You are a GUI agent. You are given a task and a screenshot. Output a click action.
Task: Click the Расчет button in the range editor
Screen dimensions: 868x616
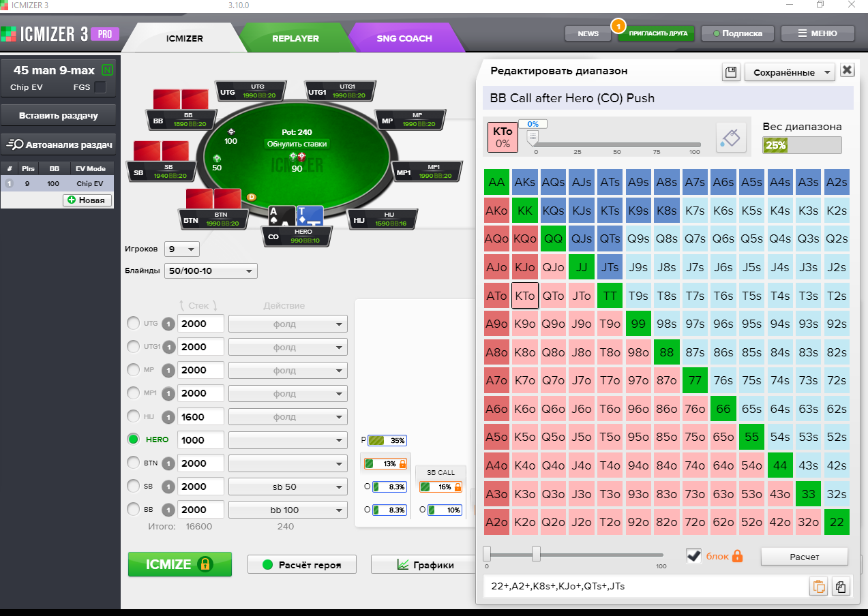point(805,557)
